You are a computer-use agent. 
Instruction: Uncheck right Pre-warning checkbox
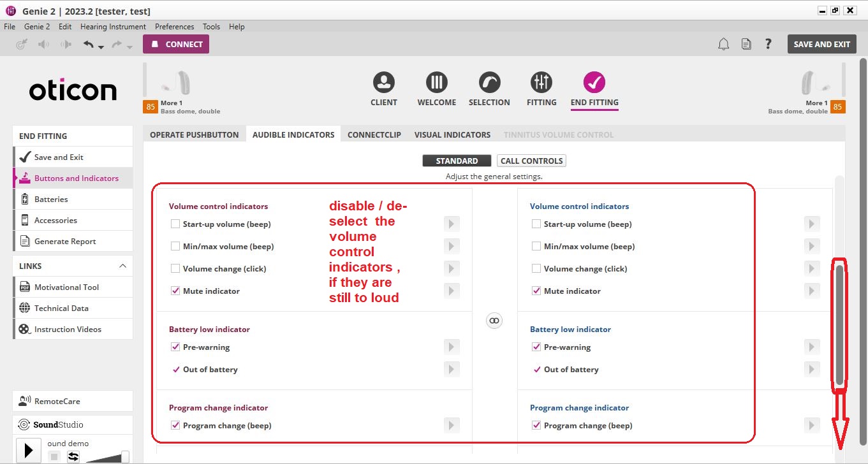(536, 347)
